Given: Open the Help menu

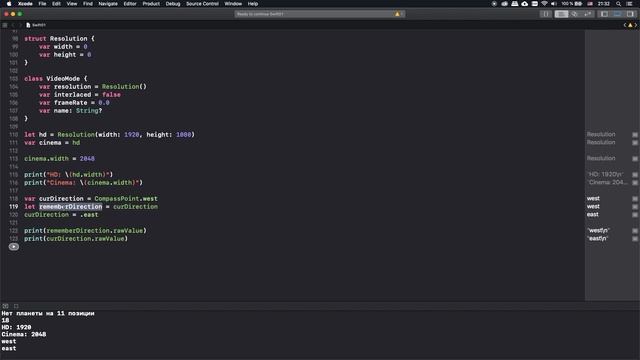Looking at the screenshot, I should click(x=253, y=4).
